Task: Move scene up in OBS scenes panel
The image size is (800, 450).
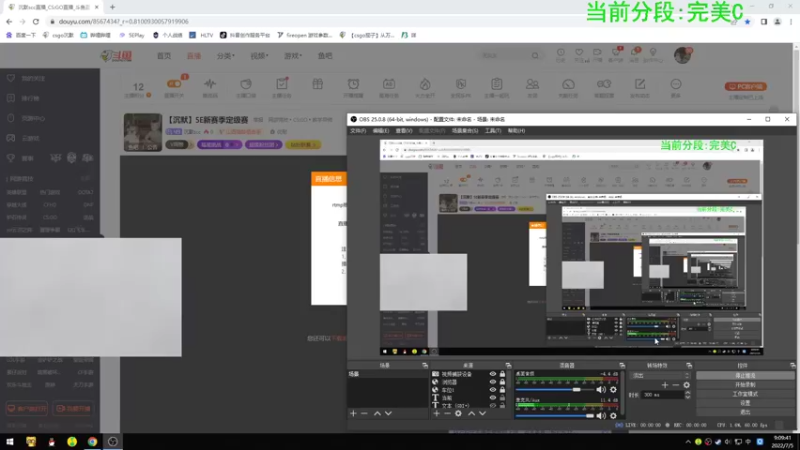Action: [377, 413]
